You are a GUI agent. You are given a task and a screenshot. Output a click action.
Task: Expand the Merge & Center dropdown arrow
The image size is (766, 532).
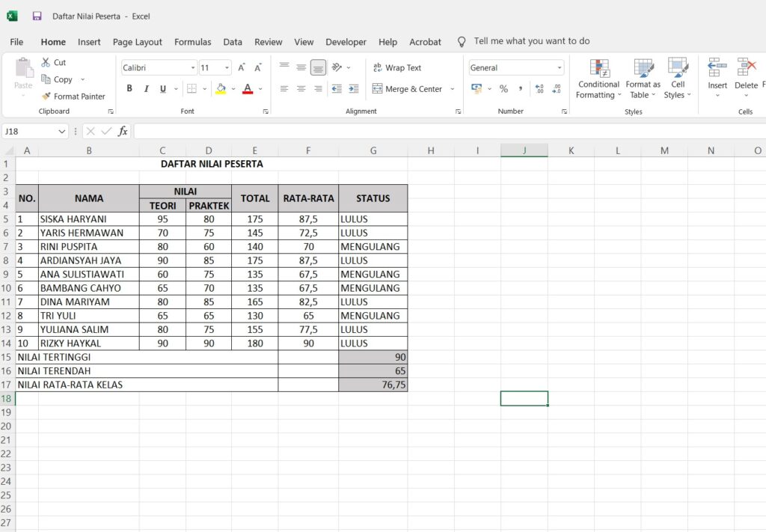[452, 89]
